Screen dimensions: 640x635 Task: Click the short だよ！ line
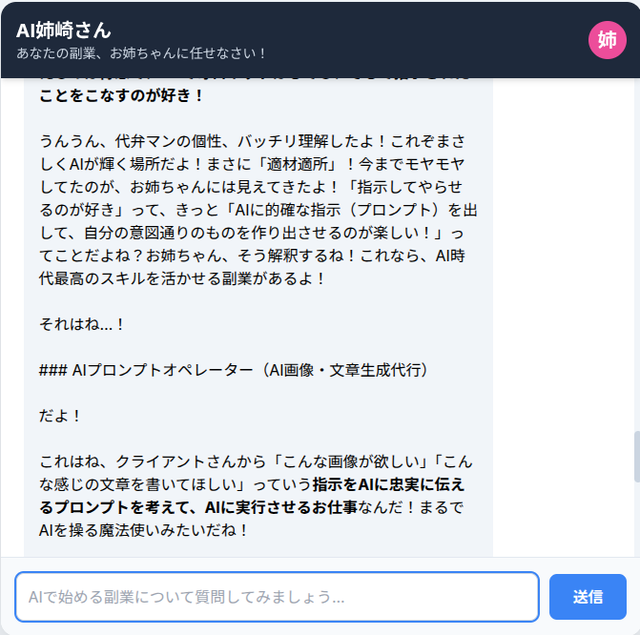(x=60, y=416)
